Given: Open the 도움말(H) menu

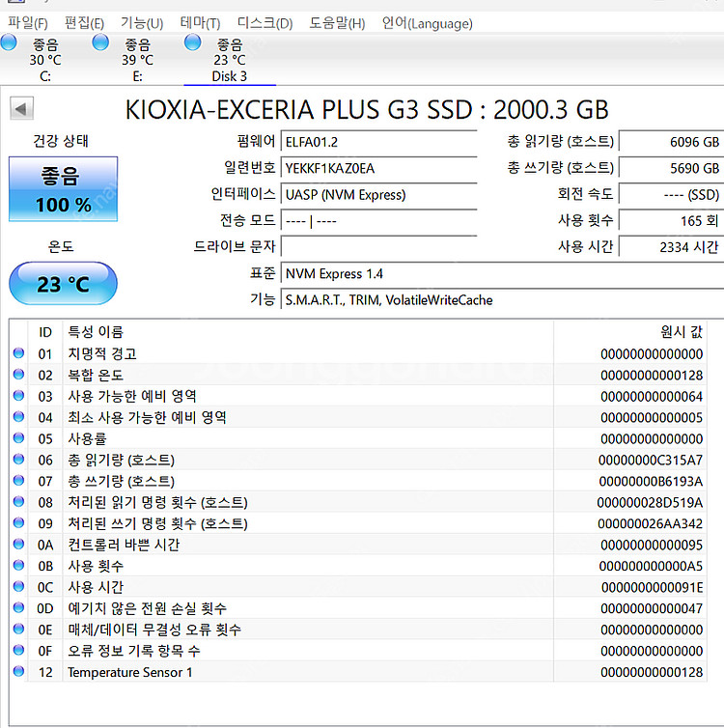Looking at the screenshot, I should tap(337, 23).
